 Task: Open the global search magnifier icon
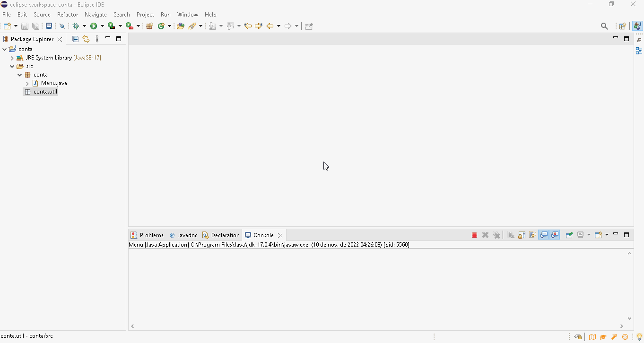604,26
